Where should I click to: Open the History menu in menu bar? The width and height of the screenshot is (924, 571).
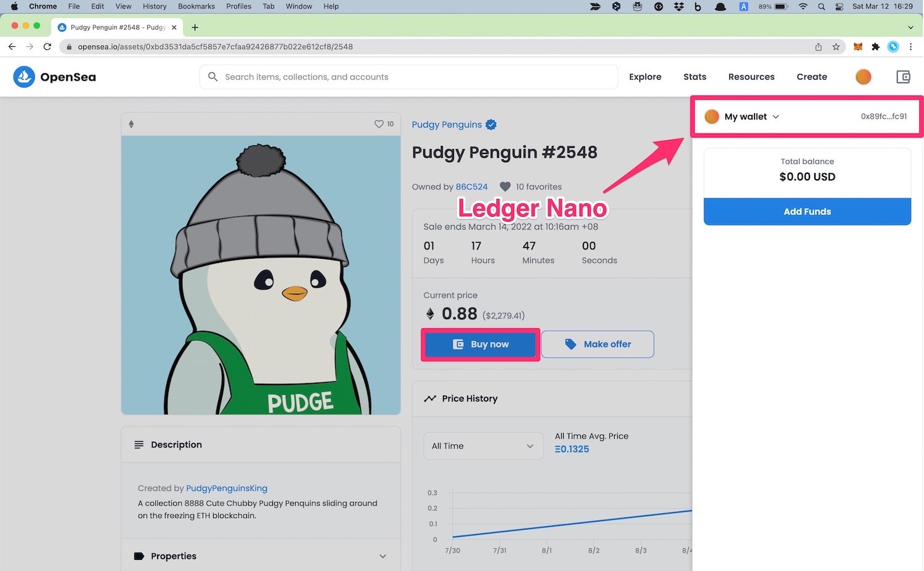(155, 6)
